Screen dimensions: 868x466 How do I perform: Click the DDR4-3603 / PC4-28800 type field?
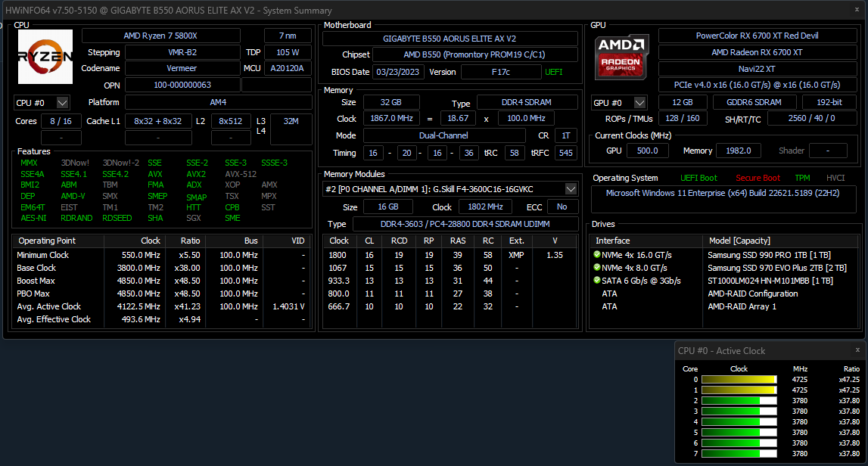[x=465, y=224]
